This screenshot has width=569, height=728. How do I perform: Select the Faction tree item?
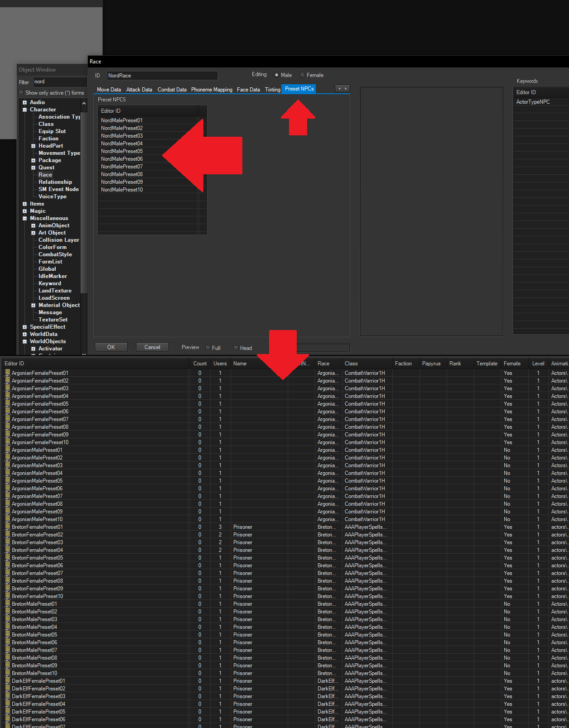click(48, 139)
